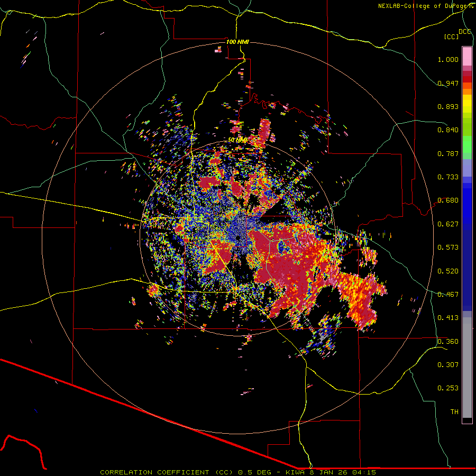This screenshot has height=476, width=476.
Task: Click the KIWA station identifier
Action: tap(295, 472)
